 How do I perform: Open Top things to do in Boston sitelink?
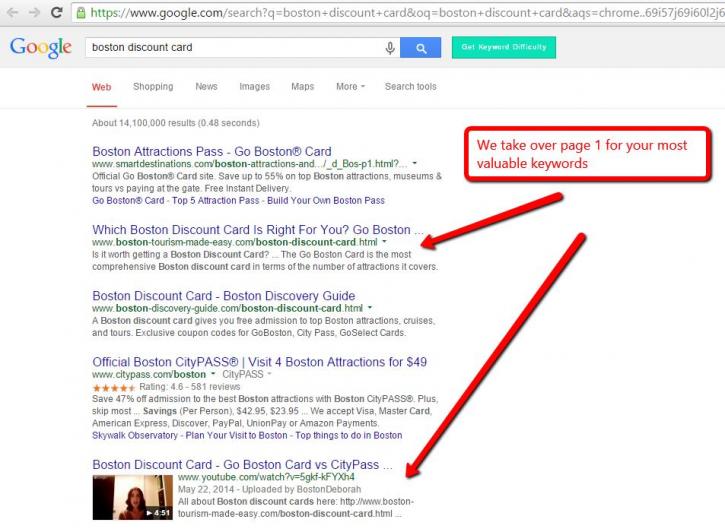click(349, 436)
